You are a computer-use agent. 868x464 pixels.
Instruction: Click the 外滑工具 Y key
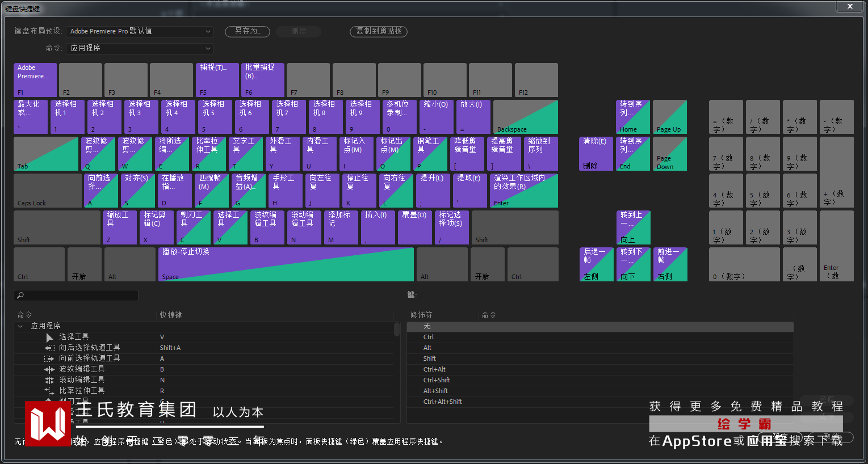(283, 154)
